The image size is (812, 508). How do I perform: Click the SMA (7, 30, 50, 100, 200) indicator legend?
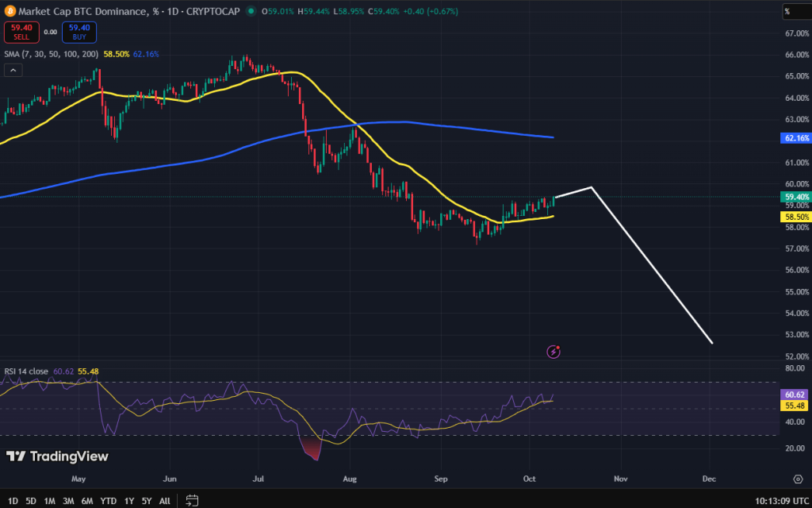[51, 54]
